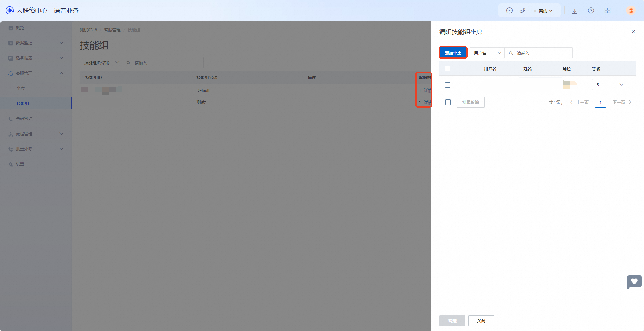This screenshot has width=644, height=331.
Task: Click the 批量移除 button
Action: pyautogui.click(x=471, y=102)
